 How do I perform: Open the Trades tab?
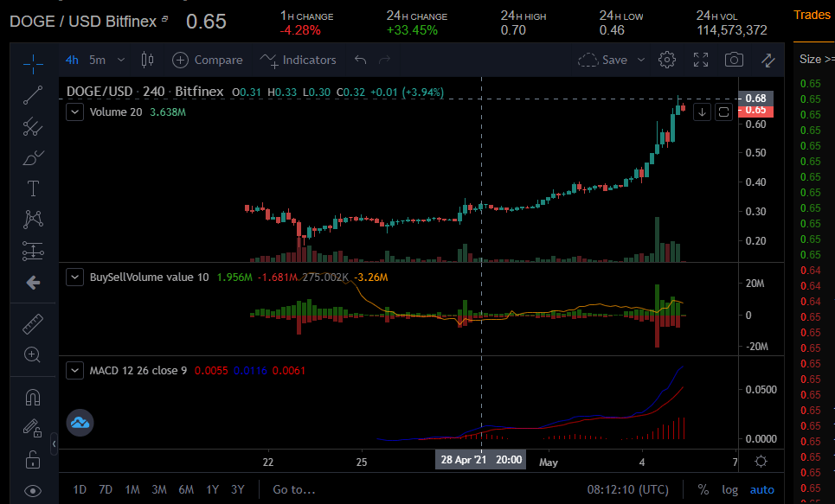812,15
